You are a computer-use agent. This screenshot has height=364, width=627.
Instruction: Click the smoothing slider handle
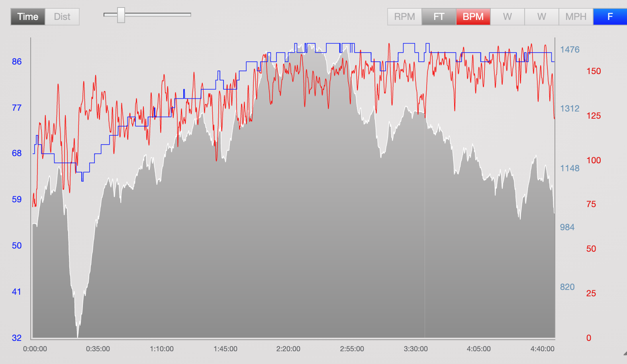coord(121,15)
